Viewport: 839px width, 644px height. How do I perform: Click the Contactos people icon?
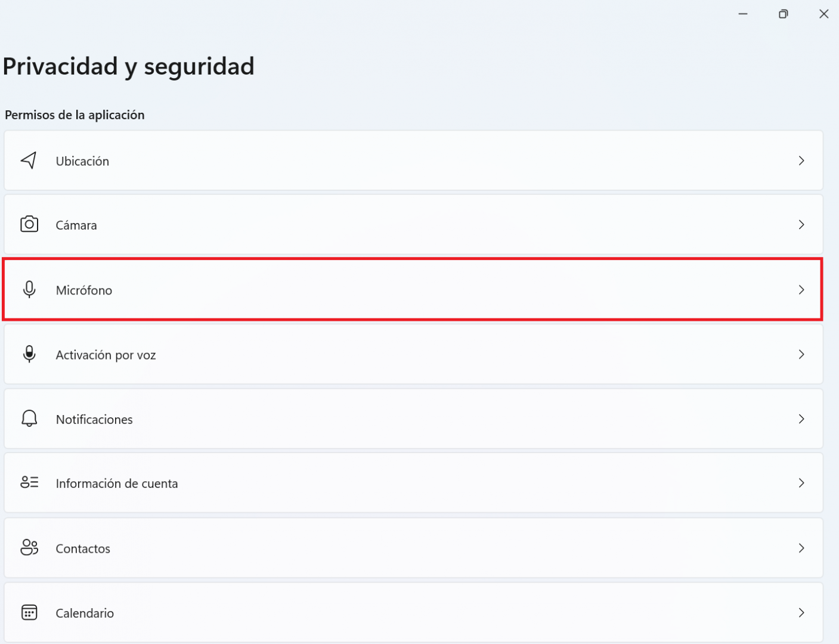tap(29, 547)
